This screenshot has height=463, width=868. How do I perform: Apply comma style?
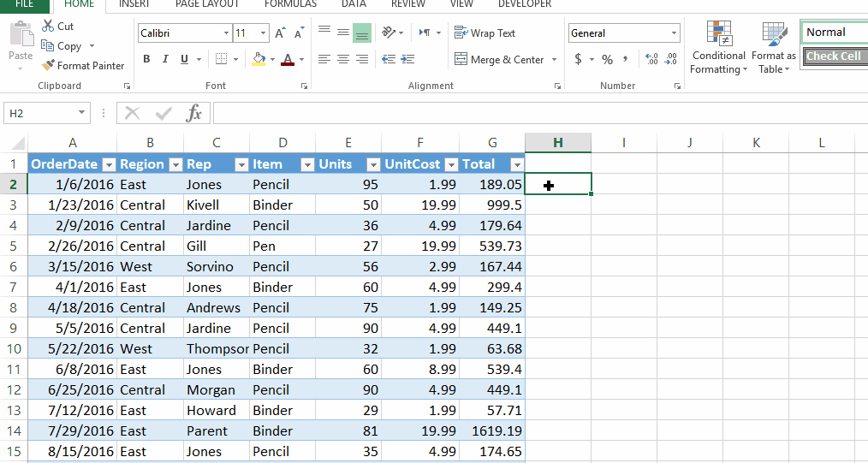[x=626, y=59]
